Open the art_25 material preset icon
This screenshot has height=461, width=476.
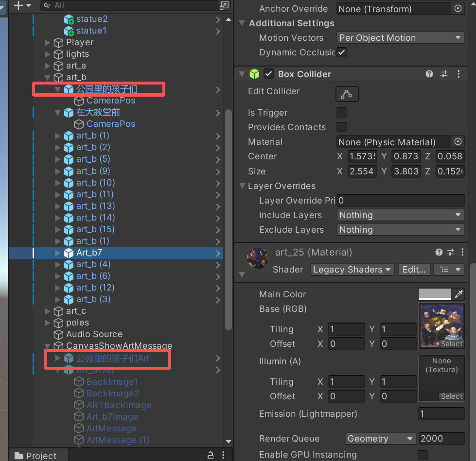(451, 252)
